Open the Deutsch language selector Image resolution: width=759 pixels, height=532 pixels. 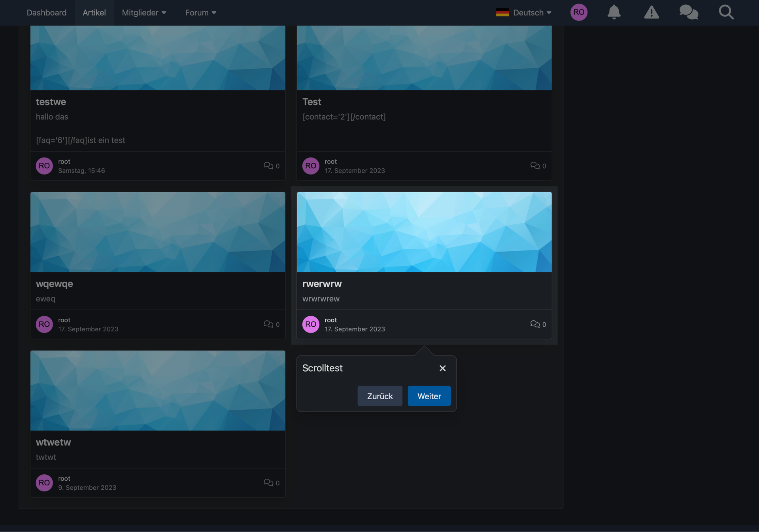(524, 13)
